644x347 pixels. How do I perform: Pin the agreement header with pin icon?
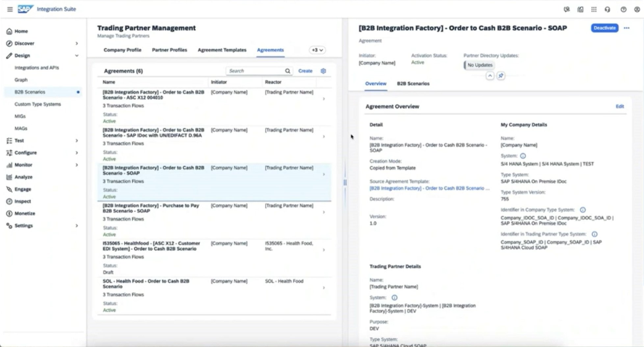[501, 76]
